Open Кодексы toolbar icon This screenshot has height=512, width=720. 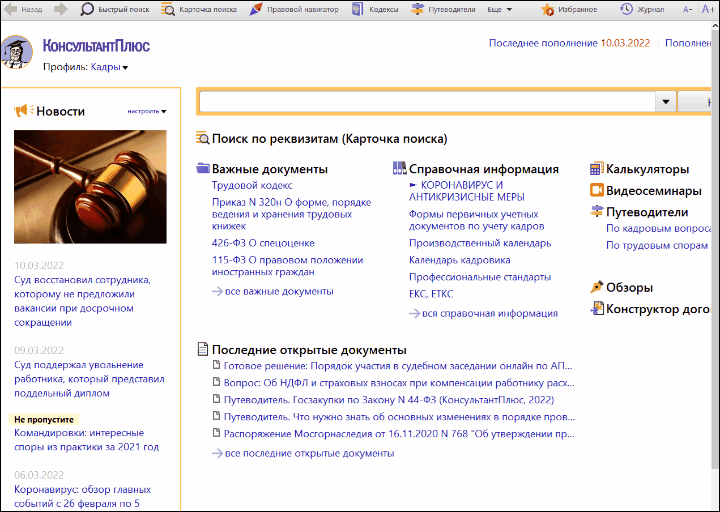click(357, 9)
